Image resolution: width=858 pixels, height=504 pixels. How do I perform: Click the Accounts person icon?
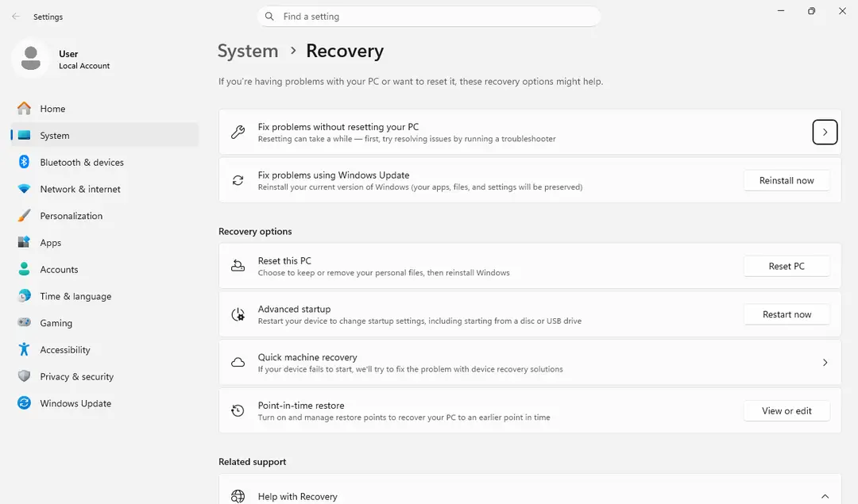(x=24, y=269)
